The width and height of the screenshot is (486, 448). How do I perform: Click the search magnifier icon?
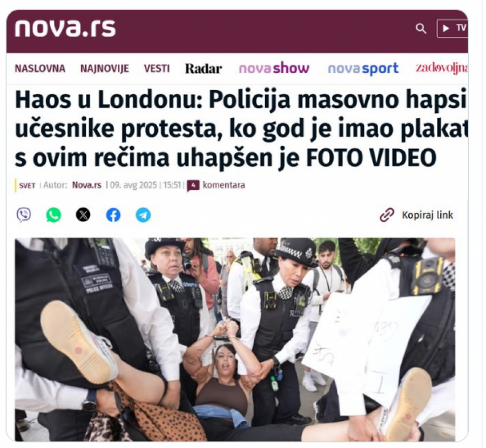(421, 29)
